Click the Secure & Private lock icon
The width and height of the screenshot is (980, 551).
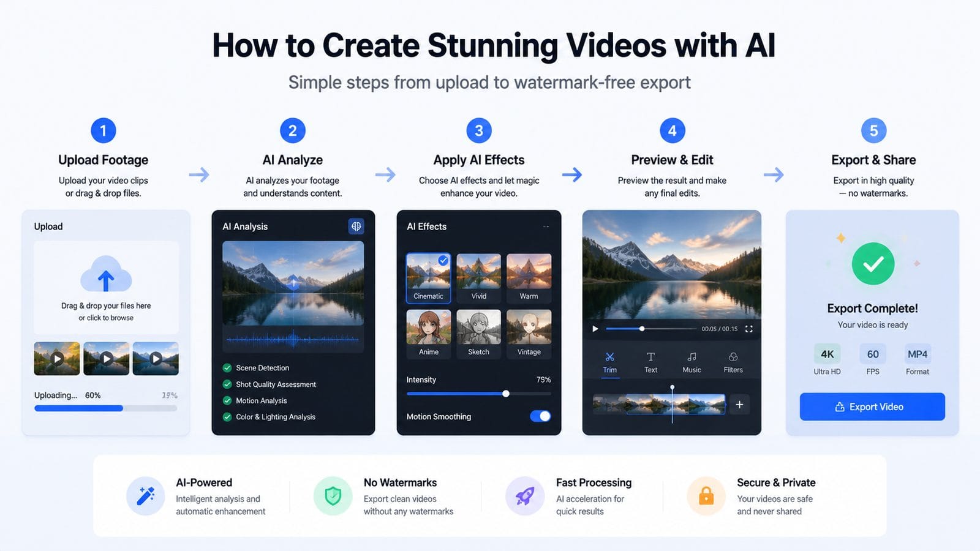click(x=706, y=496)
